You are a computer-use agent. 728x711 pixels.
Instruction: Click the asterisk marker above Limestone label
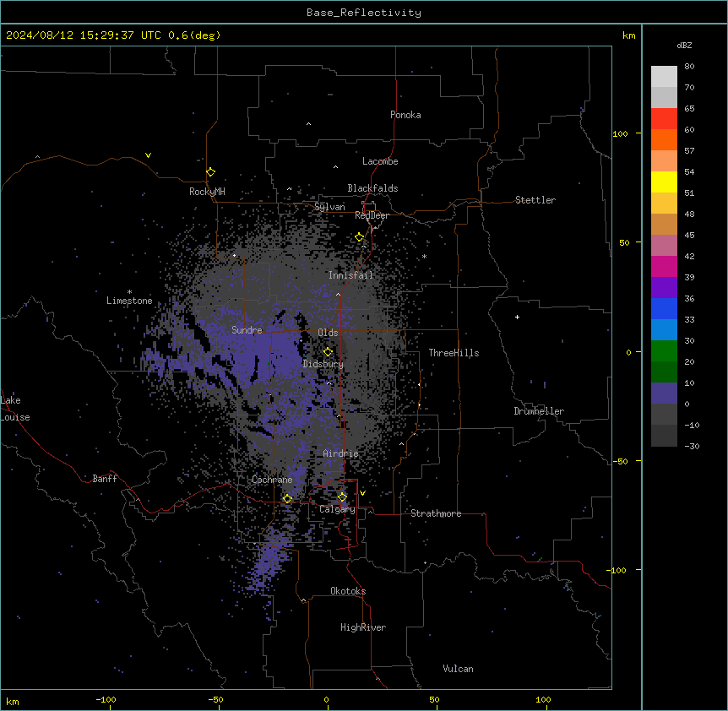tap(129, 292)
